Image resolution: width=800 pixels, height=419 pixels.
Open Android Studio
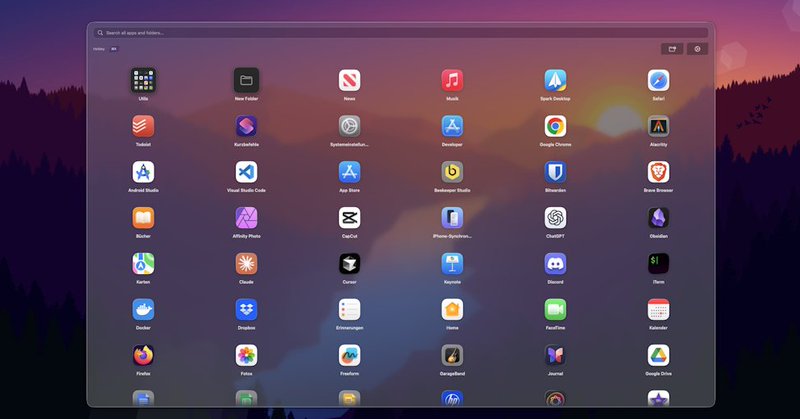[x=143, y=172]
